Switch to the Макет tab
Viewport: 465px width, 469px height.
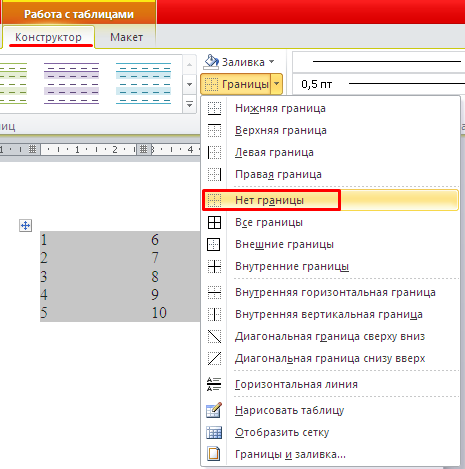[x=127, y=37]
